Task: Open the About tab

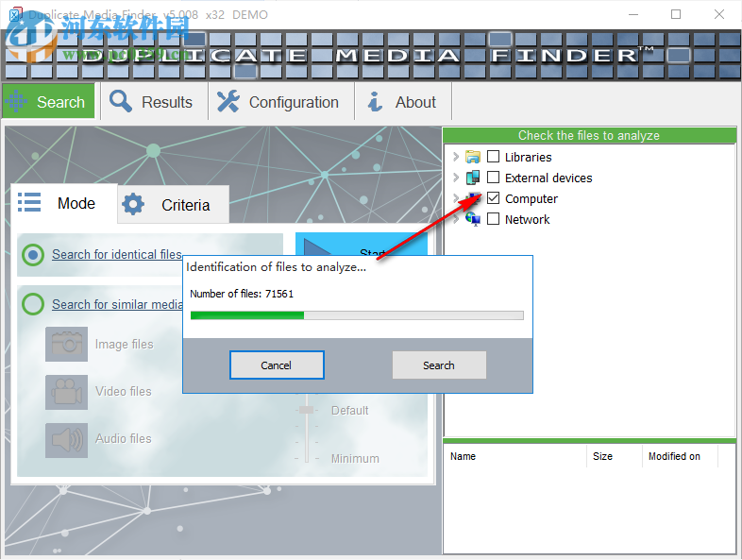Action: click(403, 101)
